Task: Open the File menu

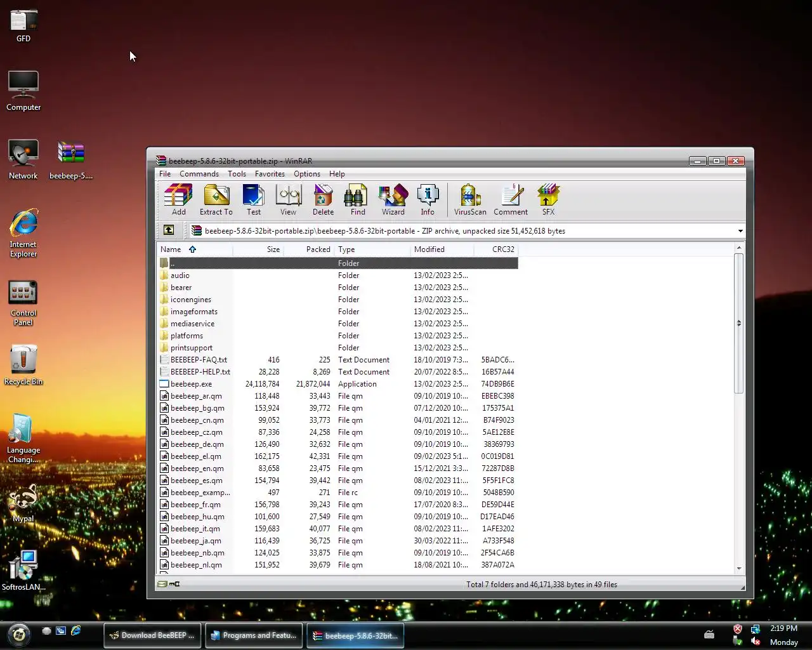Action: [165, 173]
